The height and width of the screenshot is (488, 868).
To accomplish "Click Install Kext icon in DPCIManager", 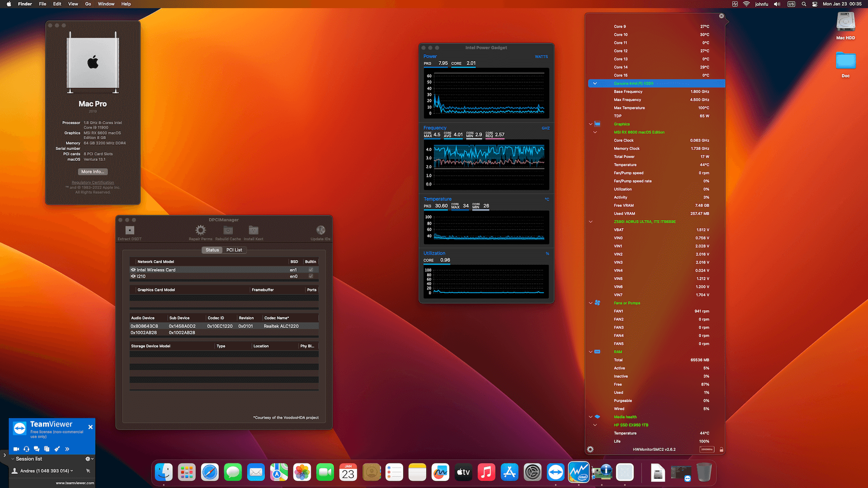I will (x=253, y=230).
